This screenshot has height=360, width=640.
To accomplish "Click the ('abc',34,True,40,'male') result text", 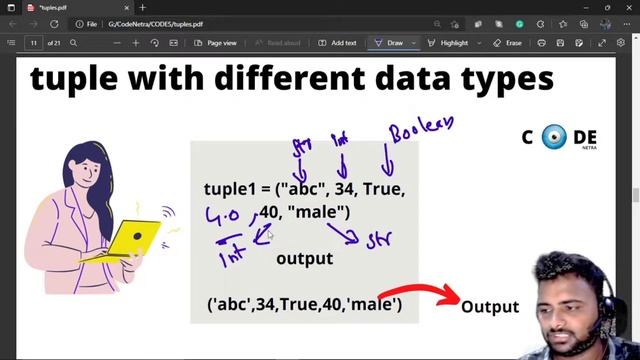I will 304,304.
